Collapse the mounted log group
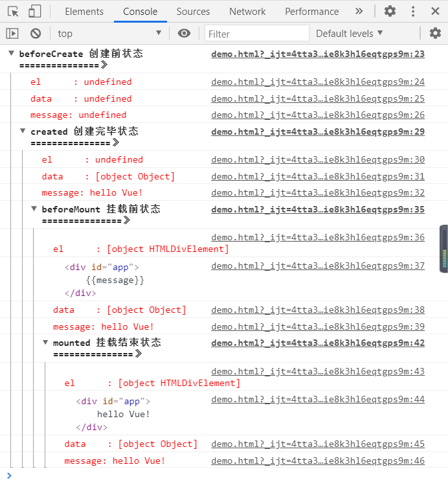 pyautogui.click(x=45, y=343)
